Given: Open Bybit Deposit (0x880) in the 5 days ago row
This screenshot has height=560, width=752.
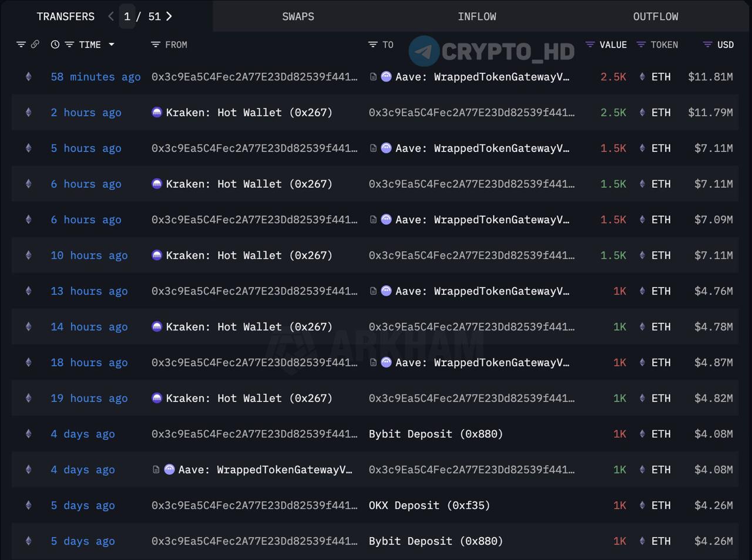Looking at the screenshot, I should (x=436, y=541).
